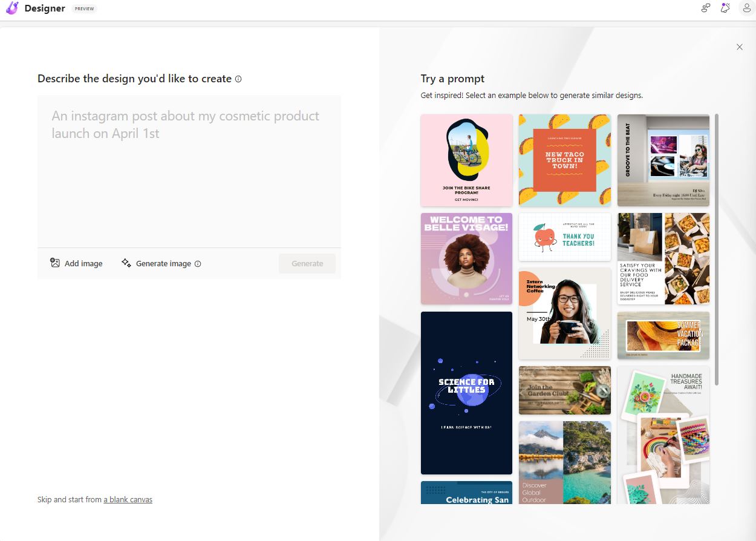The image size is (756, 541).
Task: Select the Handmade Treasures example
Action: click(663, 435)
